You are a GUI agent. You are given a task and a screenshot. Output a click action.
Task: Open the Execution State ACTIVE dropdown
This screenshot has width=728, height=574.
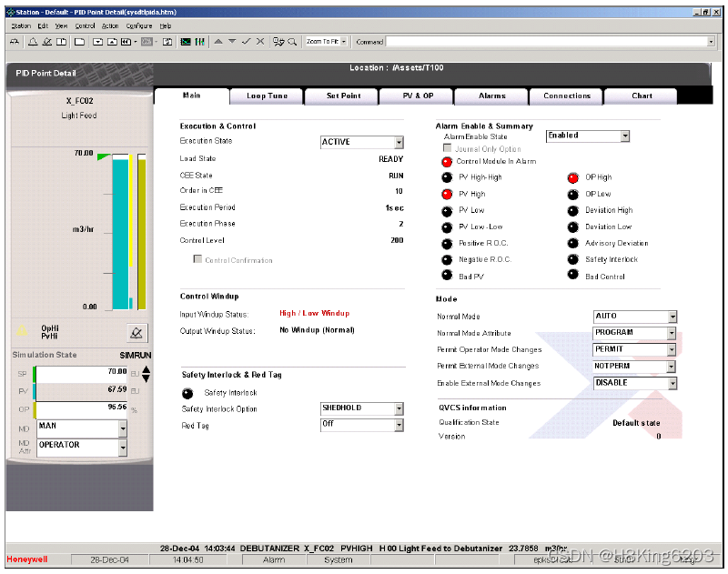pos(361,142)
